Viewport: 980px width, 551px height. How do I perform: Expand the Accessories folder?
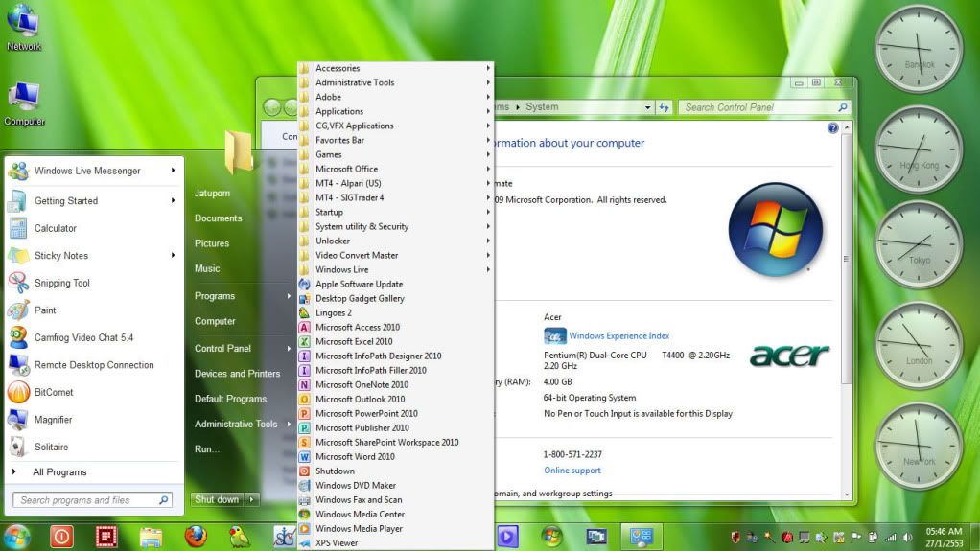396,68
